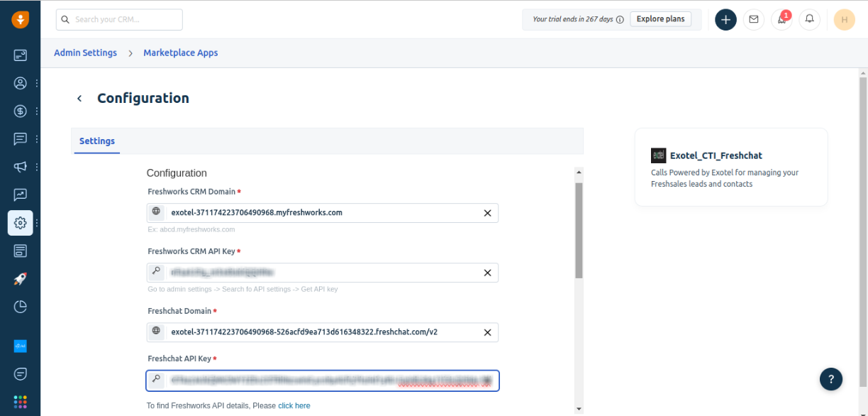Click into the Freshworks CRM API Key input
Viewport: 868px width, 416px height.
pos(322,273)
